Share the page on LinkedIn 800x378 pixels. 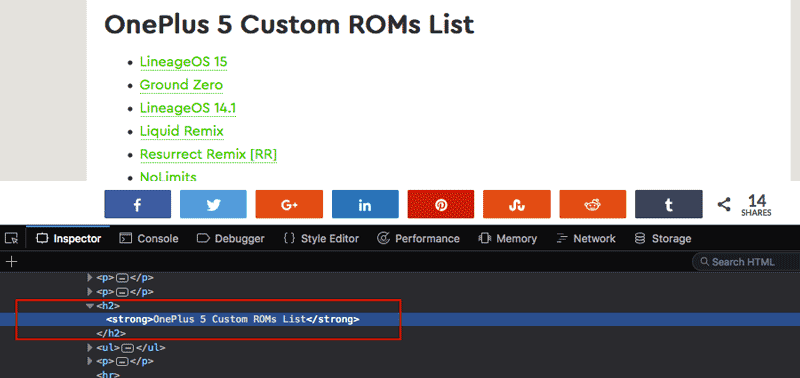click(365, 204)
